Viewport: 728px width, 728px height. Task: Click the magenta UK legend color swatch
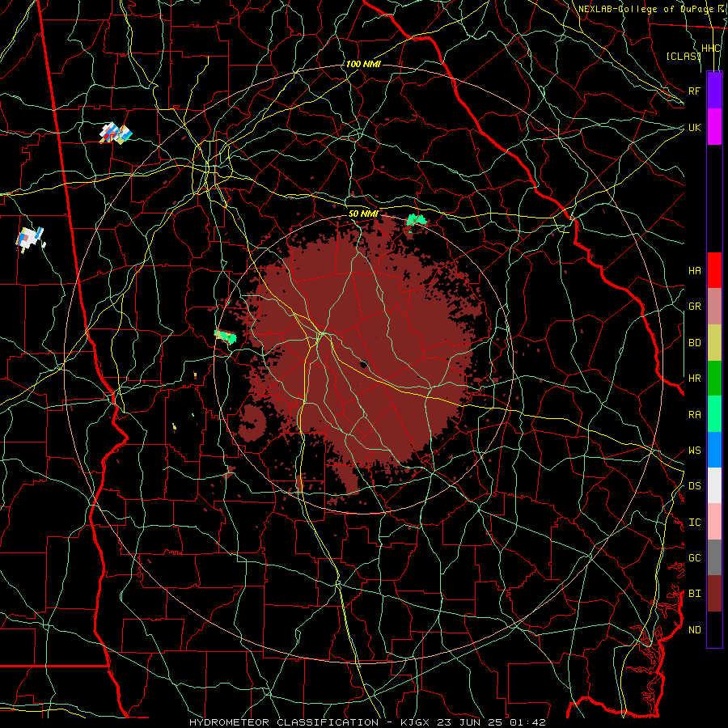point(714,127)
